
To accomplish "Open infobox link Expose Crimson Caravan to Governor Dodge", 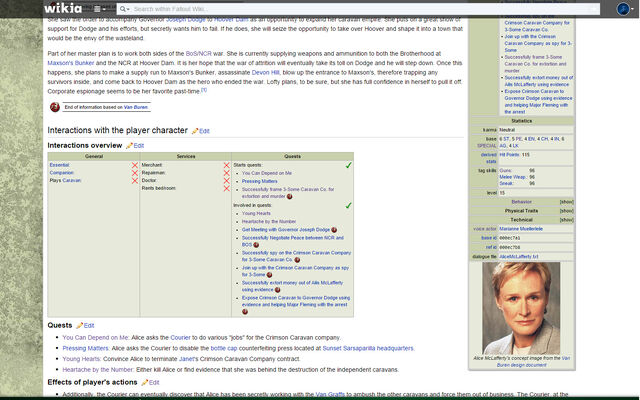I will coord(538,102).
